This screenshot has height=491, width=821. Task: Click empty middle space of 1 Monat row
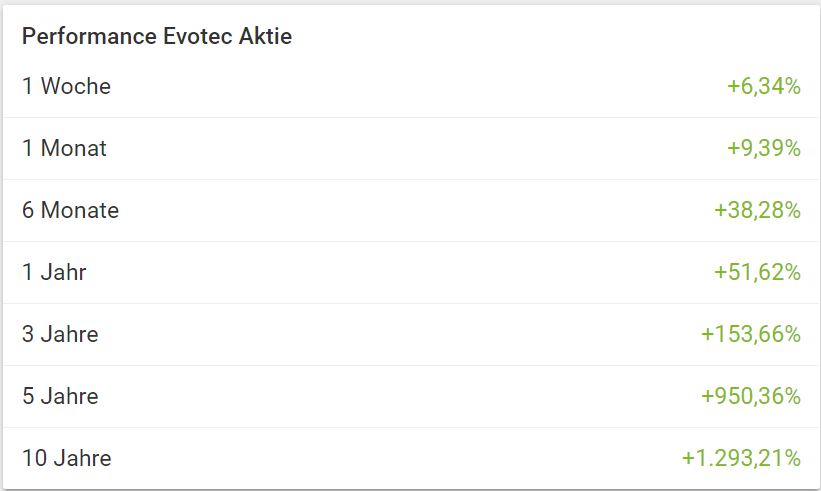(x=400, y=149)
